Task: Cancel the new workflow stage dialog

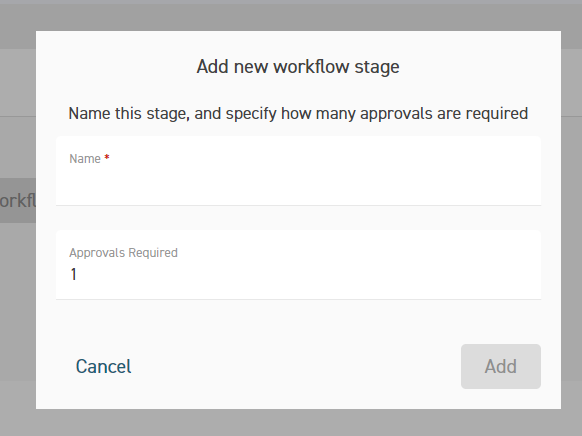Action: (x=104, y=366)
